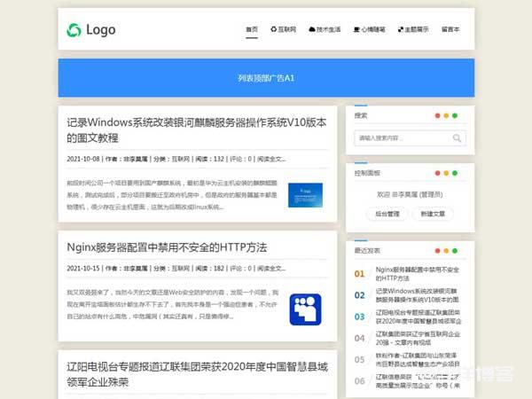Image resolution: width=532 pixels, height=399 pixels.
Task: Click the 阅读全文 link in first article
Action: click(271, 159)
